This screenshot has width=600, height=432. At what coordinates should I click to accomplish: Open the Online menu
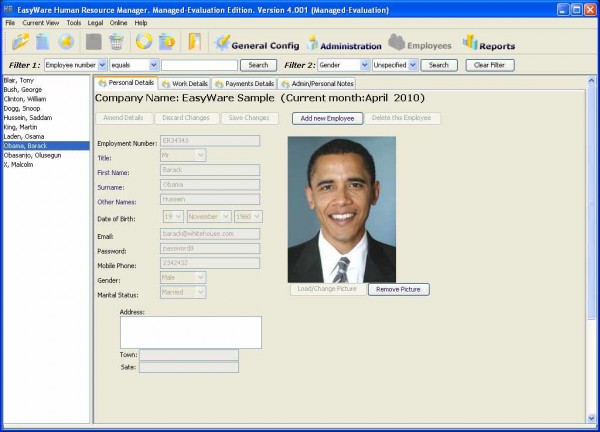coord(119,23)
